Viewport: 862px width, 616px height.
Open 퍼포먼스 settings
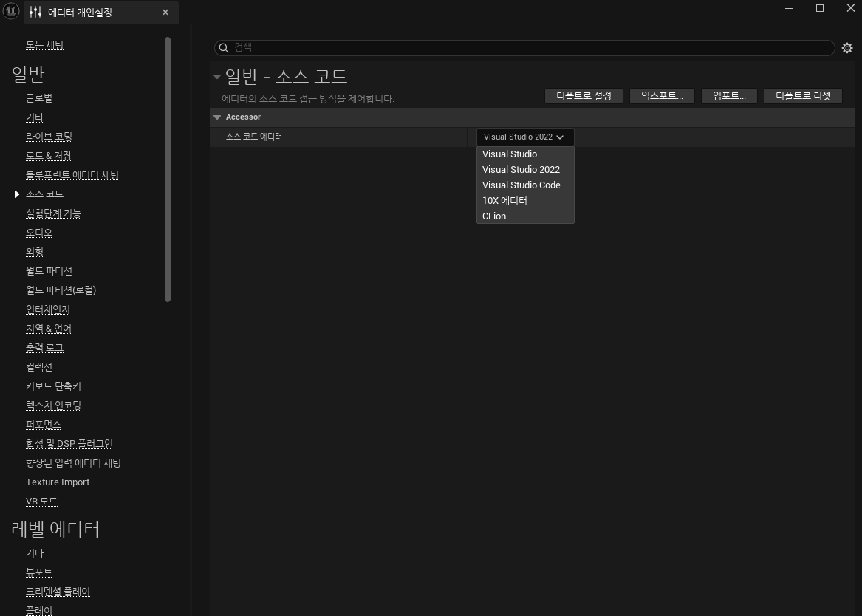44,424
